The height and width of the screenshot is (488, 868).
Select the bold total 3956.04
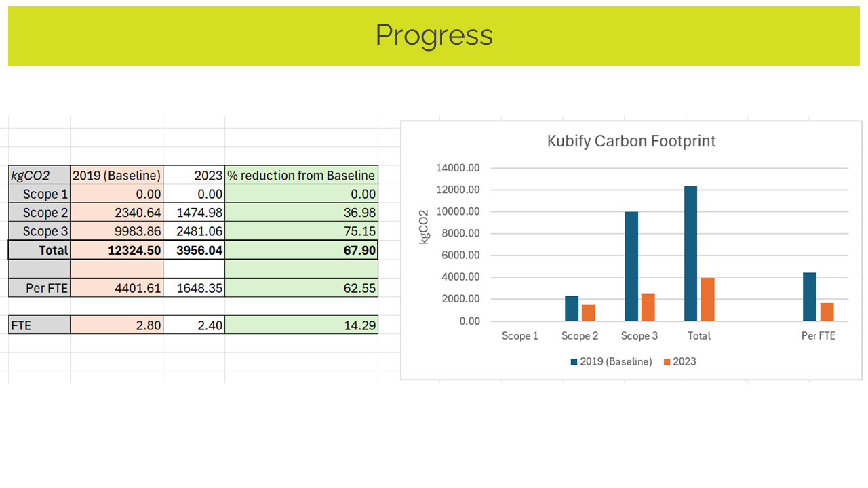click(194, 250)
